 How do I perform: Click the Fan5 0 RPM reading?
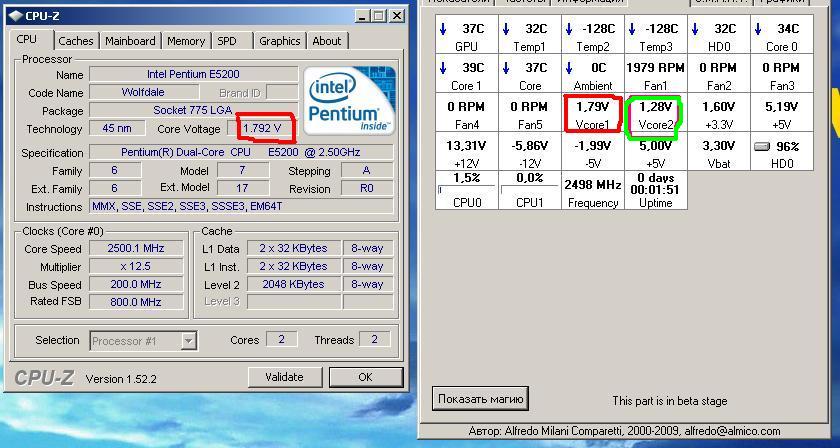pyautogui.click(x=529, y=113)
